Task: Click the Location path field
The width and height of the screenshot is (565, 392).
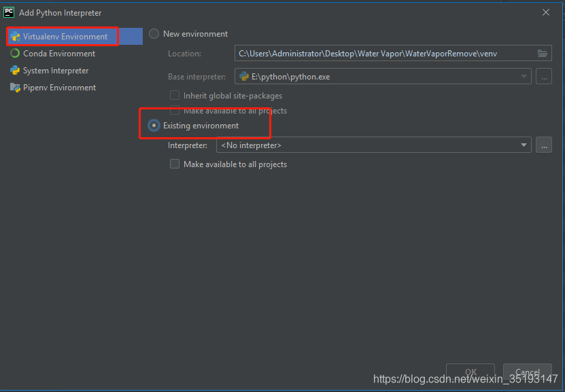Action: (393, 54)
